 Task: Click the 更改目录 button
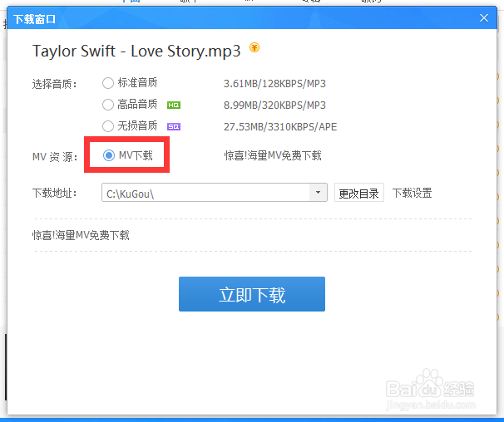[359, 193]
